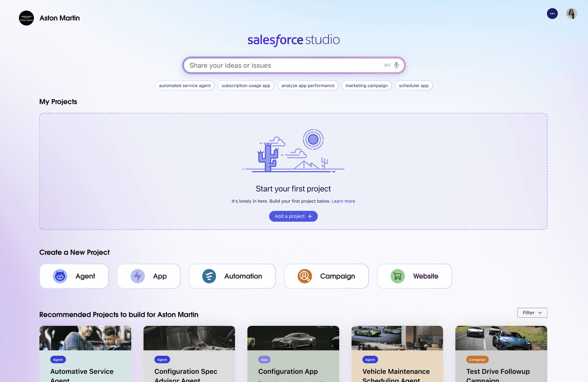Image resolution: width=588 pixels, height=382 pixels.
Task: Click the Website shopping cart icon
Action: (x=398, y=276)
